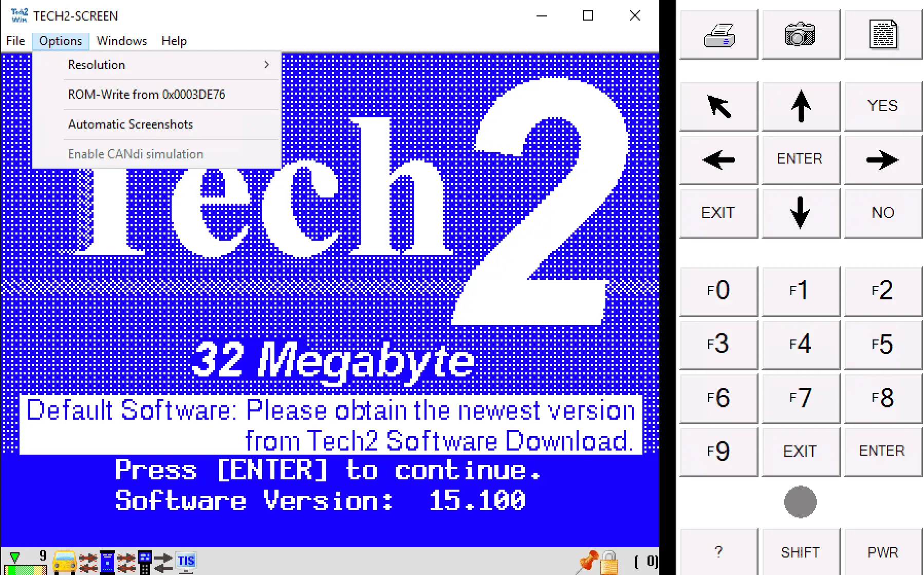The height and width of the screenshot is (575, 924).
Task: Click the F6 function key
Action: click(718, 398)
